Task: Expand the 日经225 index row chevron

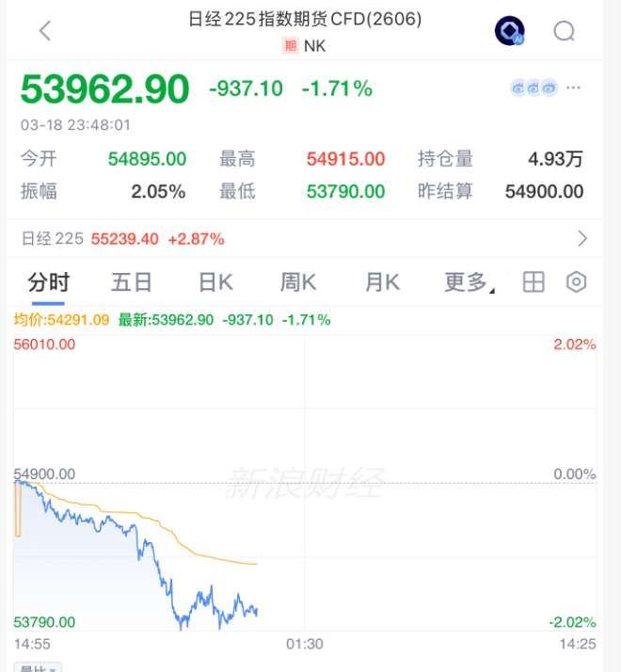Action: pos(582,238)
